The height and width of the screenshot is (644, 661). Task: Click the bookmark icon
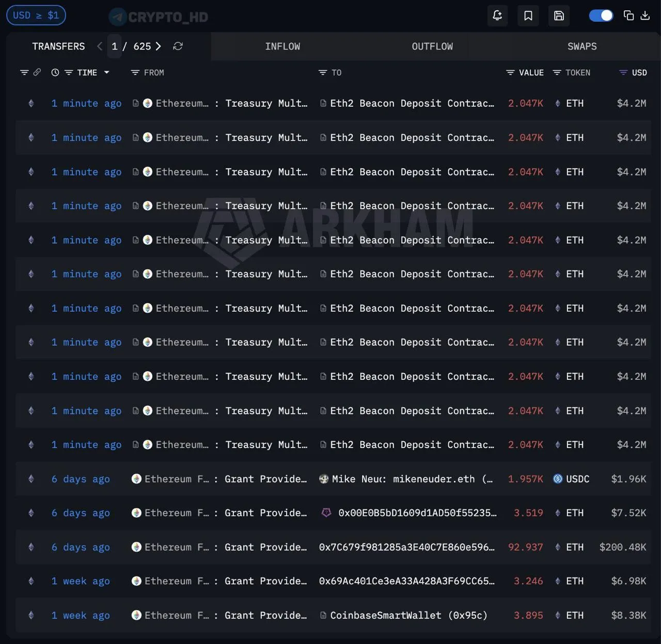tap(528, 15)
